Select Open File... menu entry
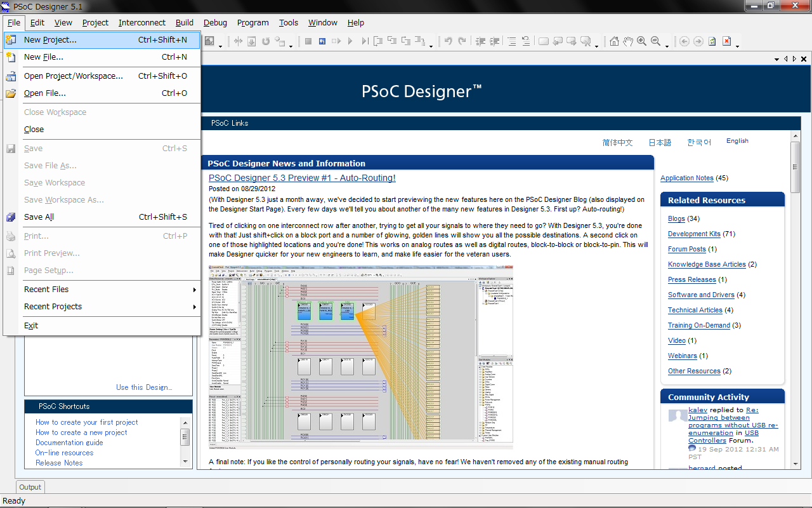The image size is (812, 508). tap(102, 93)
